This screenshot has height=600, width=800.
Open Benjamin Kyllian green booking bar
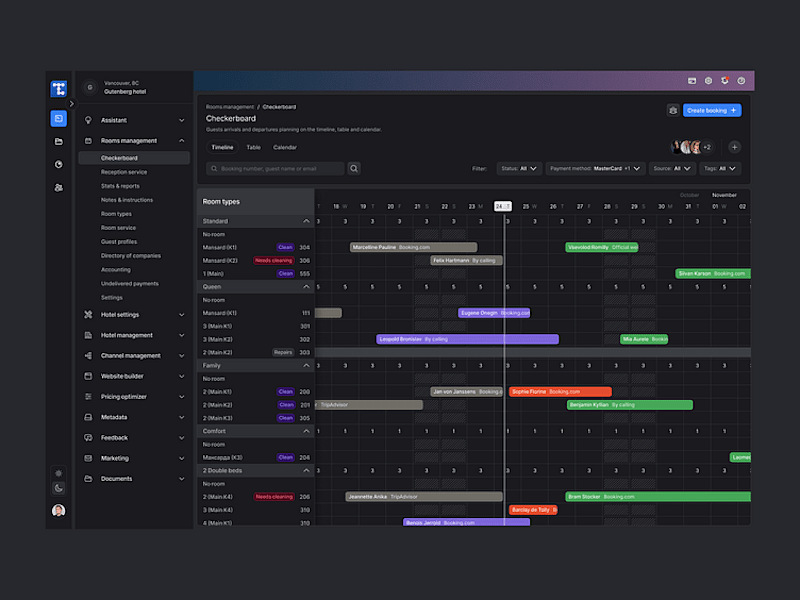(x=630, y=405)
